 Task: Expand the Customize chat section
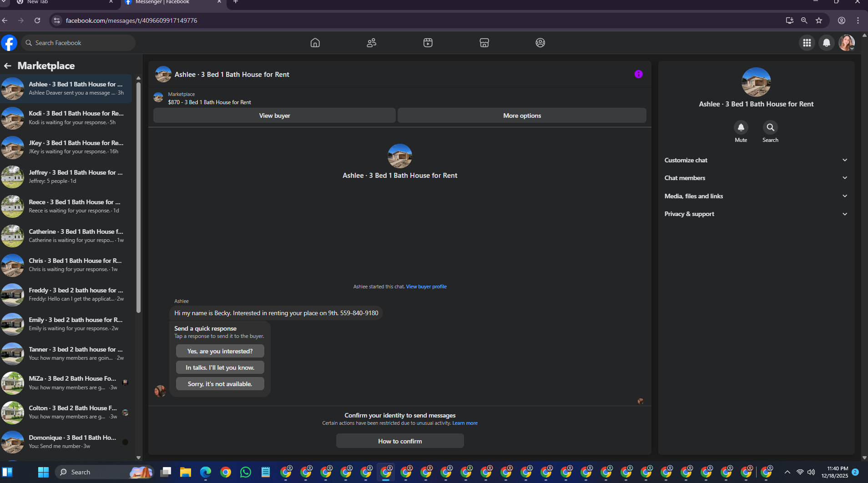[x=756, y=160]
